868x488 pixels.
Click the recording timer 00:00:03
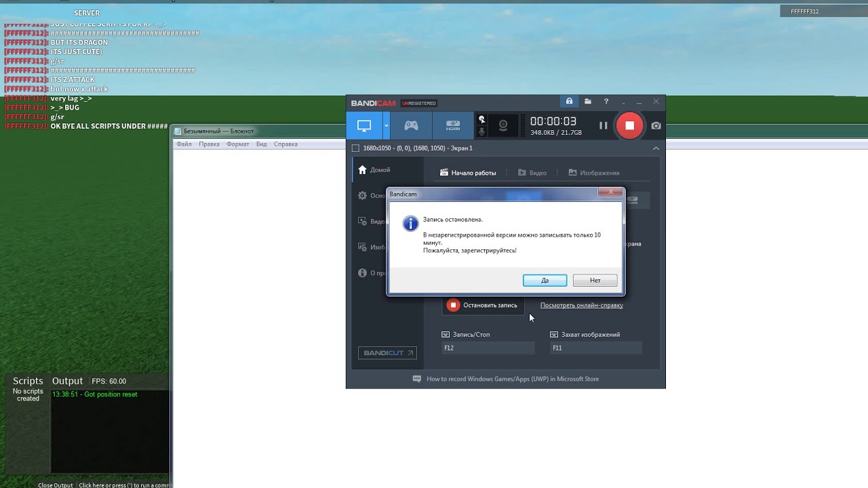tap(553, 121)
